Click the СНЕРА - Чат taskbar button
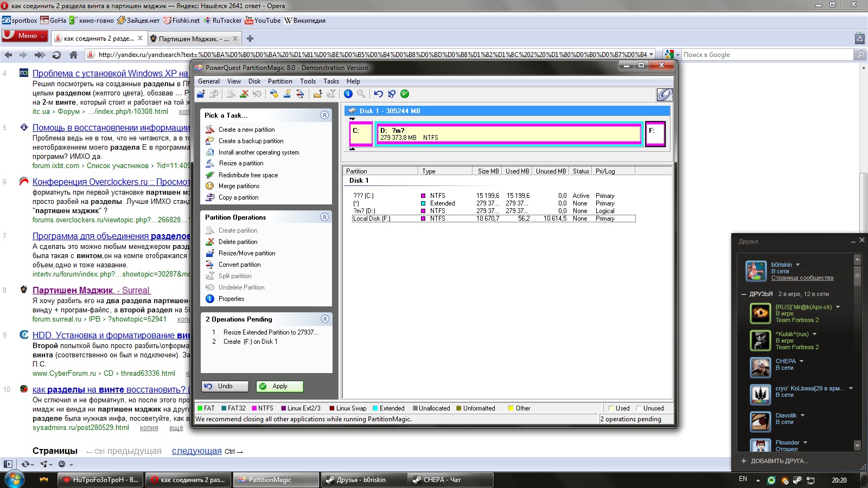Image resolution: width=868 pixels, height=488 pixels. click(450, 480)
